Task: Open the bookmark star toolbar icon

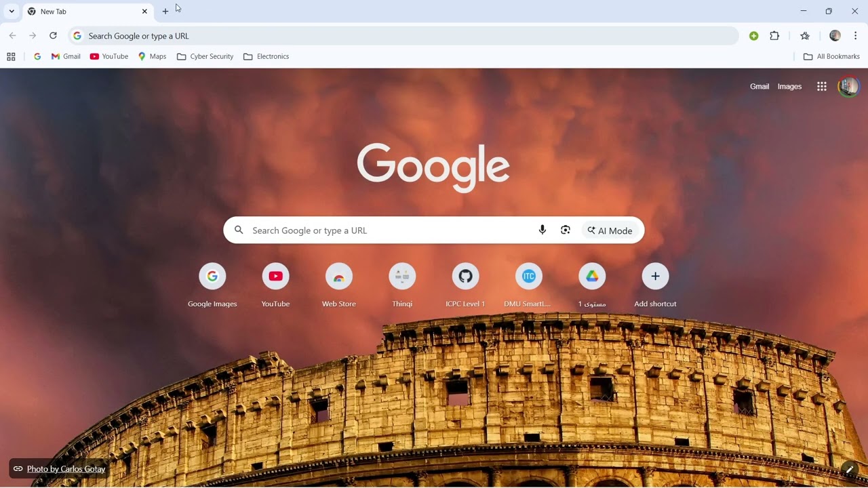Action: click(805, 36)
